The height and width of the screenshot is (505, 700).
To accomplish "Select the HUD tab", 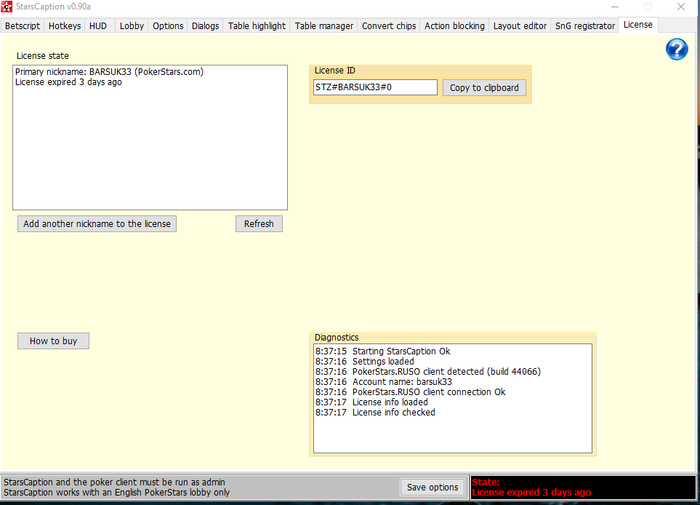I will [98, 26].
